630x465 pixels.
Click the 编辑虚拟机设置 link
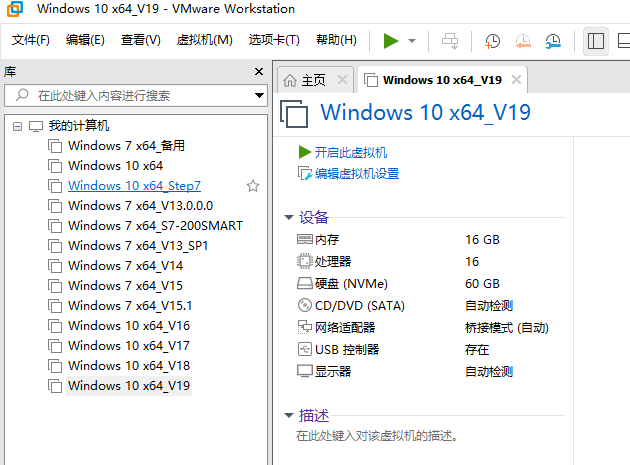(x=356, y=173)
